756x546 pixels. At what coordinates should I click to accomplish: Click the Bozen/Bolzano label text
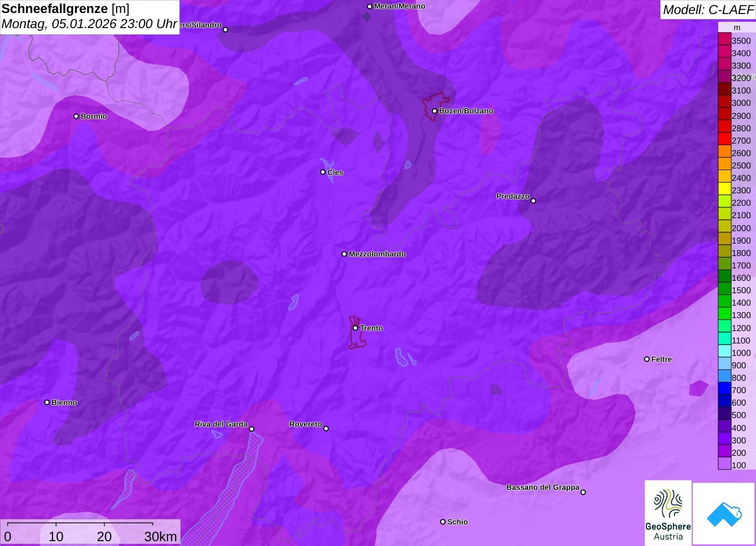click(466, 111)
